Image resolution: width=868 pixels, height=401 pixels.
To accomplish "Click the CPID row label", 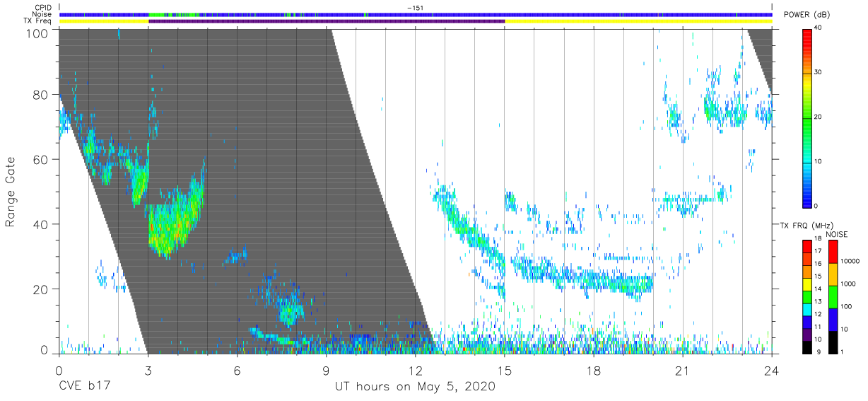I will click(x=42, y=8).
